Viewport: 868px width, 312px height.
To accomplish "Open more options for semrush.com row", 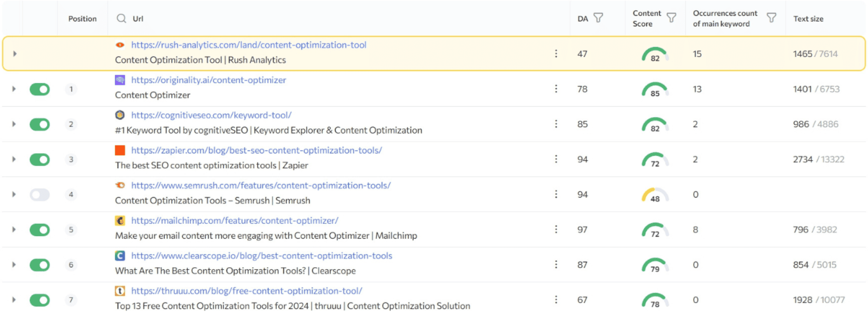I will coord(556,194).
